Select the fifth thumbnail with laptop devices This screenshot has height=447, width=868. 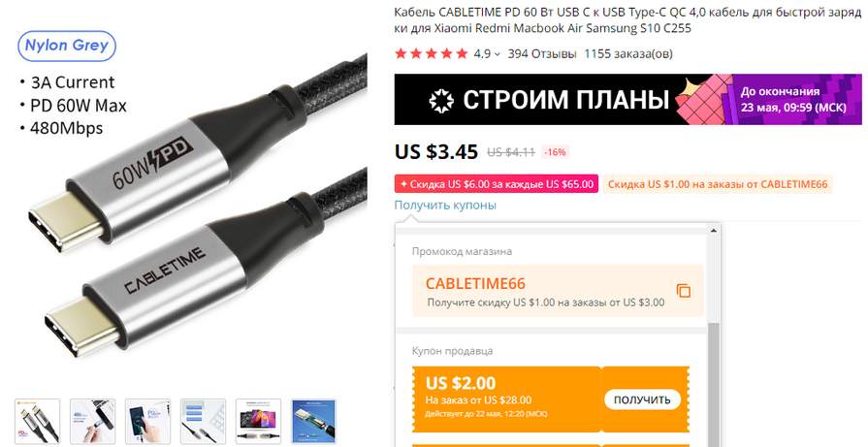(x=259, y=421)
